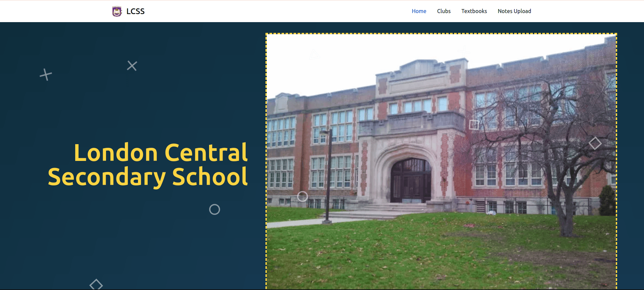Click the "London Central" heading line
The image size is (644, 290).
pos(160,153)
